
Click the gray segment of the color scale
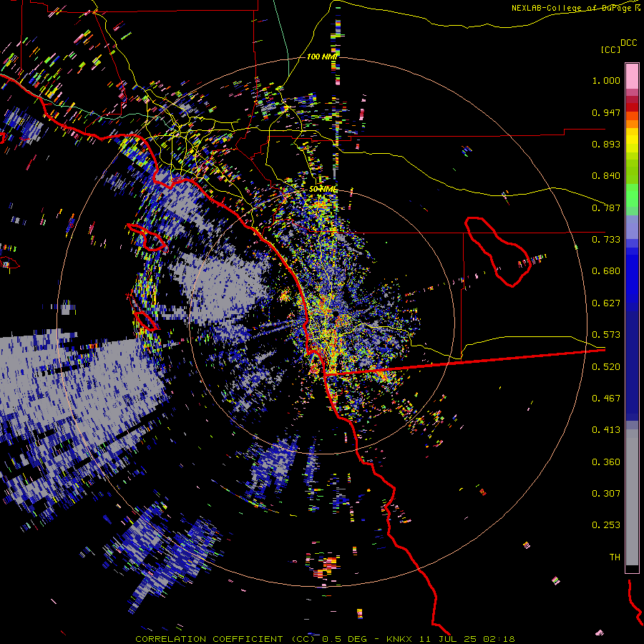click(x=632, y=497)
